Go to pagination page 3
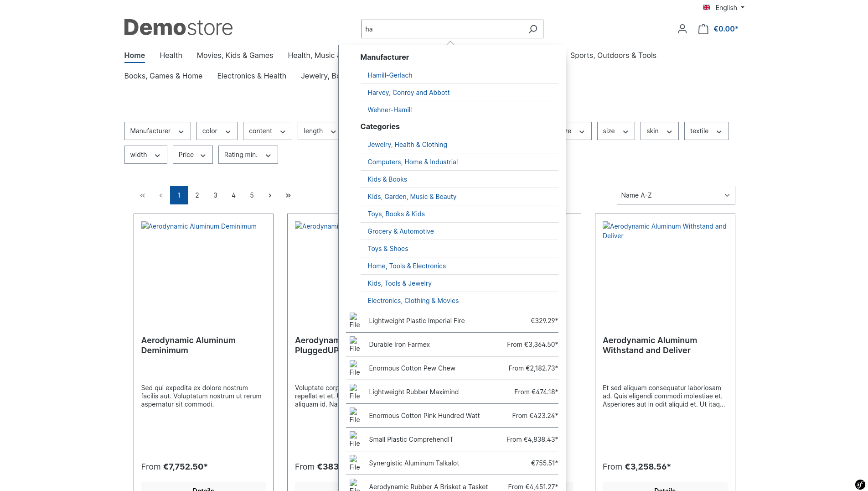 (215, 195)
